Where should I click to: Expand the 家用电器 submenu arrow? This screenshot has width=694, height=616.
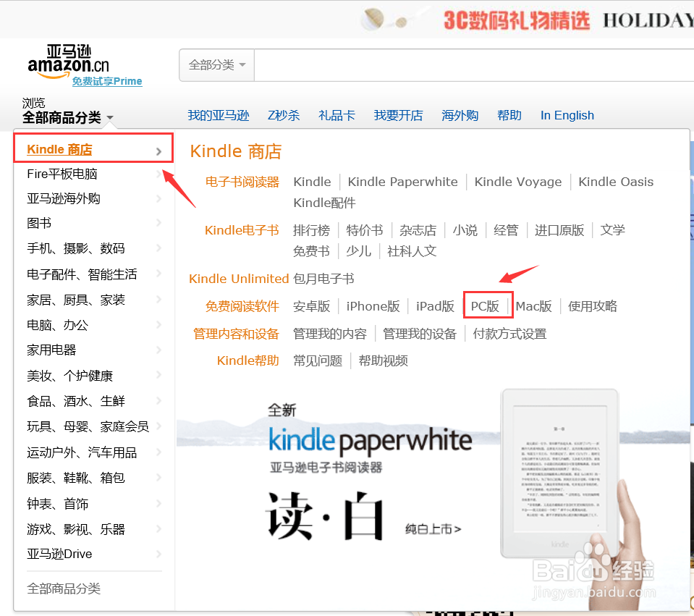pyautogui.click(x=159, y=350)
